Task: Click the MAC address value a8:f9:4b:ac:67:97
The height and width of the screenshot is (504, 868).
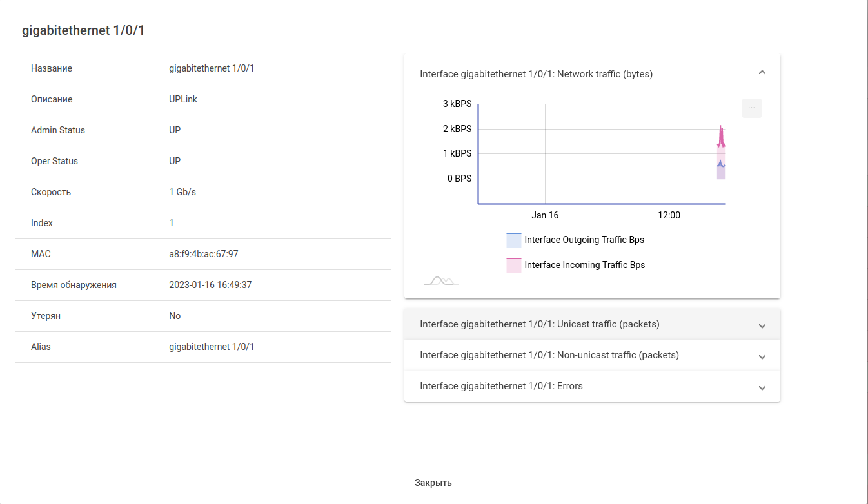Action: (x=203, y=254)
